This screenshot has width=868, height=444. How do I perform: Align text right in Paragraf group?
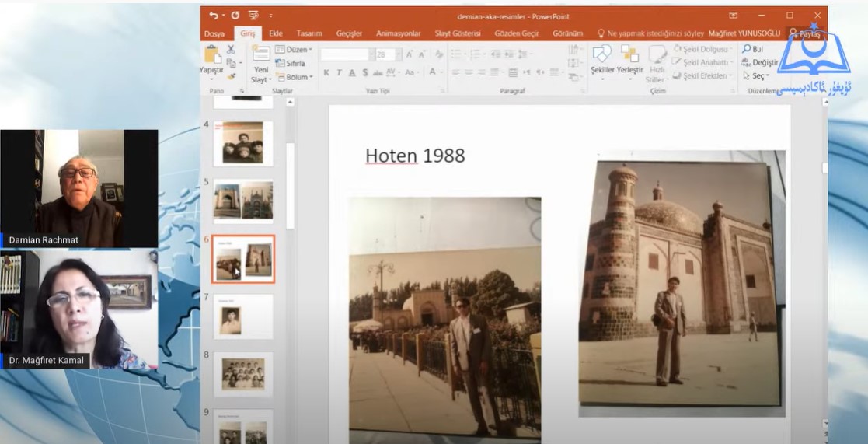tap(482, 72)
